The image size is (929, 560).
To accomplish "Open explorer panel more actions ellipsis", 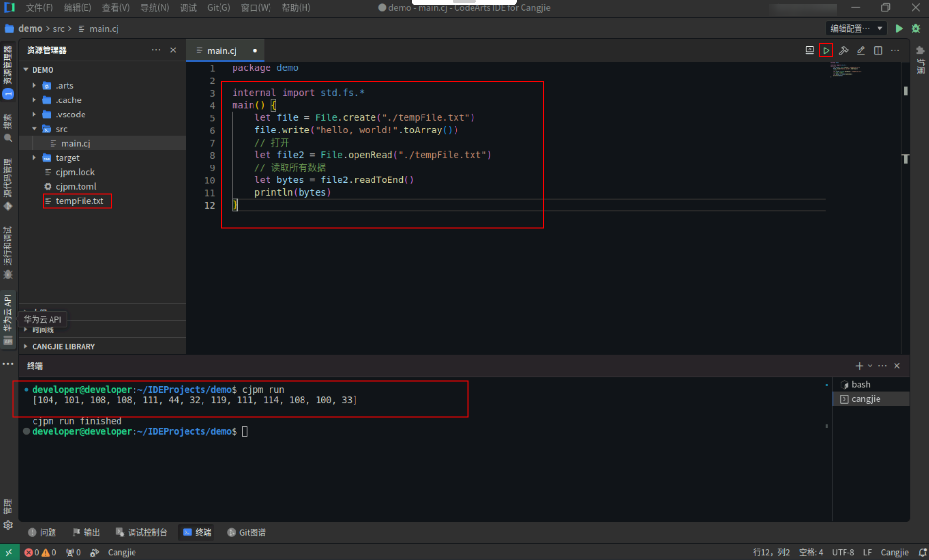I will pyautogui.click(x=156, y=50).
